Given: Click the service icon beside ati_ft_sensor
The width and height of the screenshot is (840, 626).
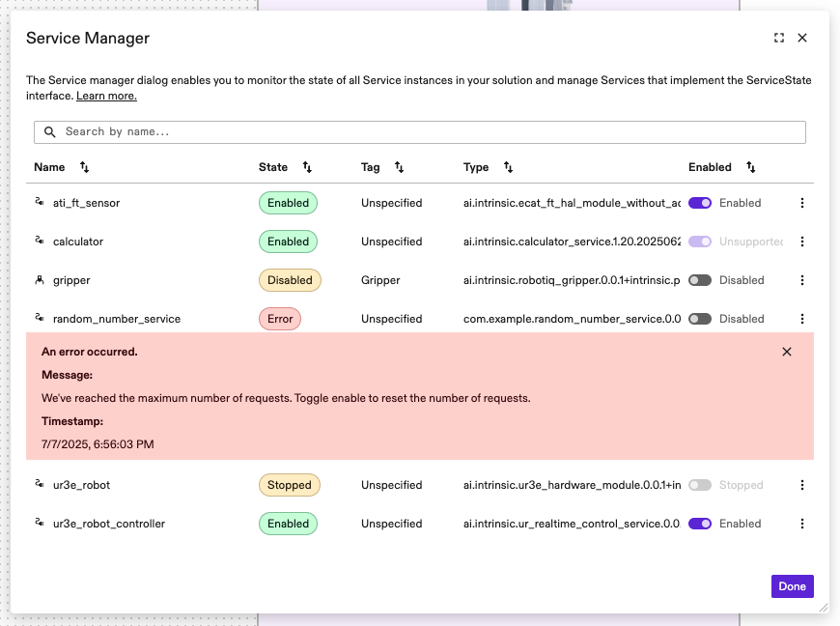Looking at the screenshot, I should pos(37,203).
